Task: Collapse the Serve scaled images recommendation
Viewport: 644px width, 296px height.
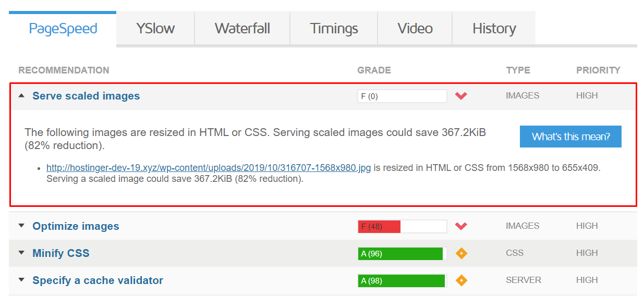Action: [x=21, y=96]
